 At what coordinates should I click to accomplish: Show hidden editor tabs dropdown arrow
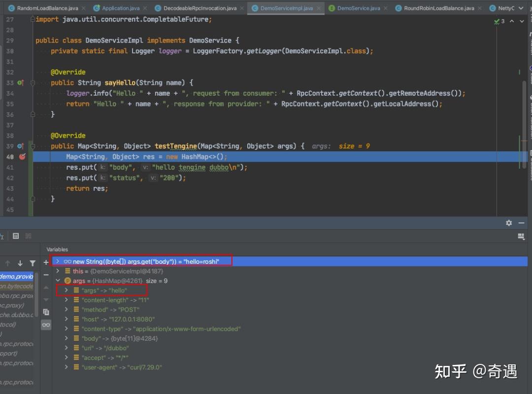click(x=521, y=8)
